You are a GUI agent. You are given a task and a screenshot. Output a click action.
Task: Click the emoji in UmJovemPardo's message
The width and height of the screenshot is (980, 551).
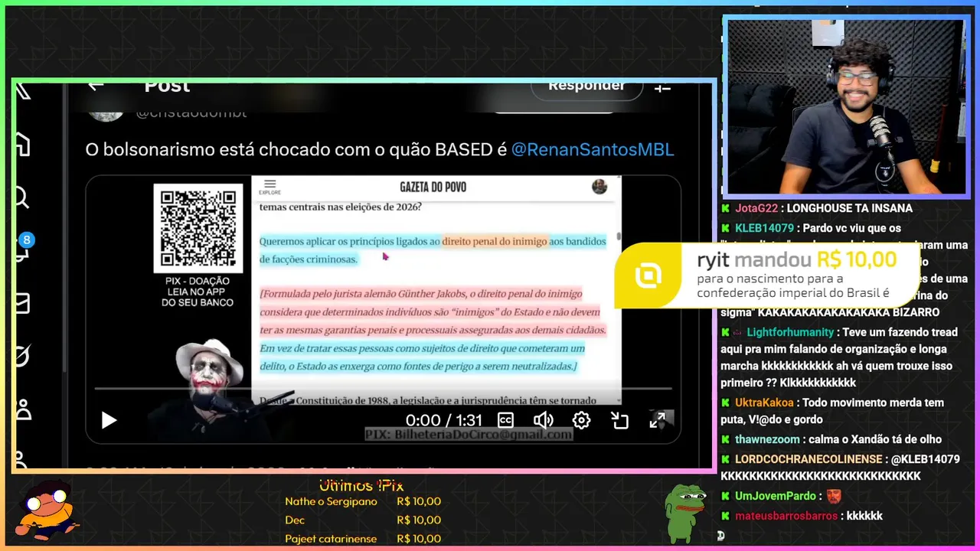tap(833, 496)
